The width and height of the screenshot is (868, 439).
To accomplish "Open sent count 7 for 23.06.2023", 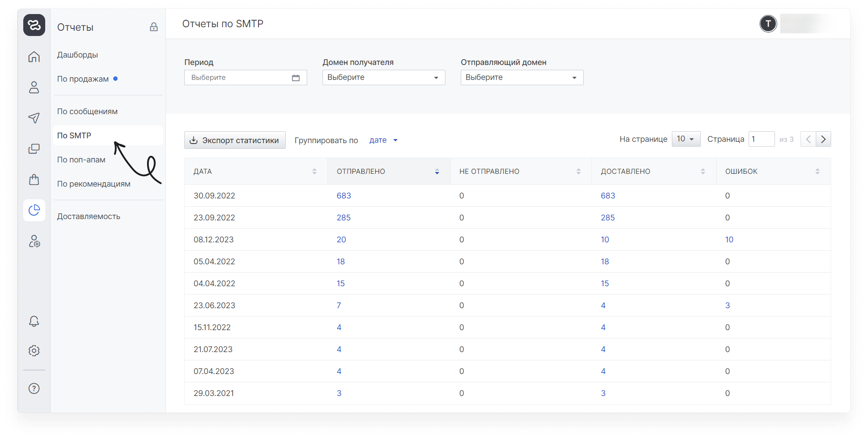I will [x=339, y=306].
